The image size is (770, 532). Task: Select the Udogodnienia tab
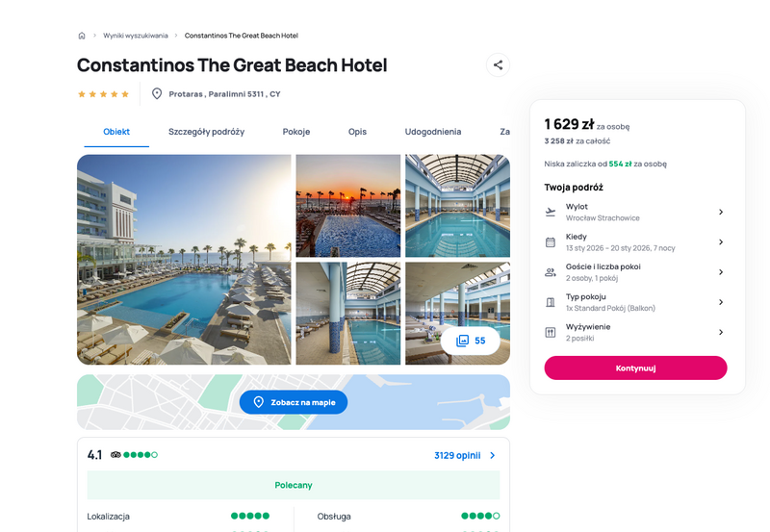tap(432, 132)
